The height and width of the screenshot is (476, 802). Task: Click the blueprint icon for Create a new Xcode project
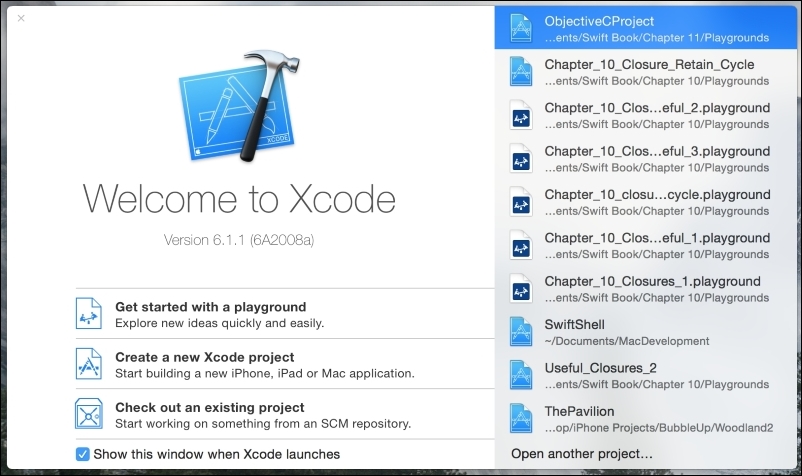[x=89, y=364]
